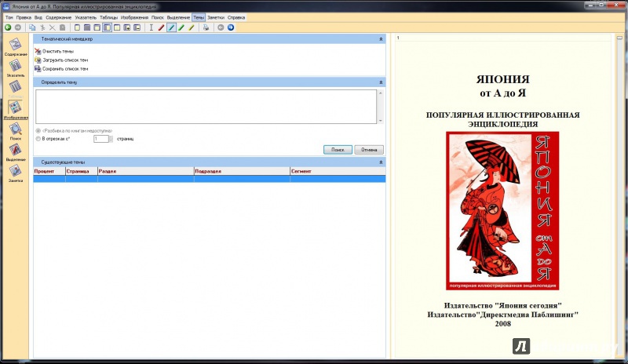Click the grey forward navigation arrow

click(x=18, y=27)
